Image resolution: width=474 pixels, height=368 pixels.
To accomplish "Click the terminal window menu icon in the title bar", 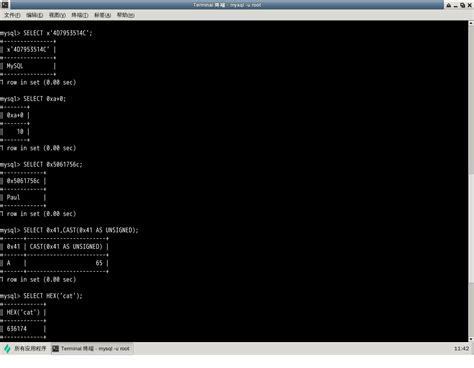I will 5,5.
